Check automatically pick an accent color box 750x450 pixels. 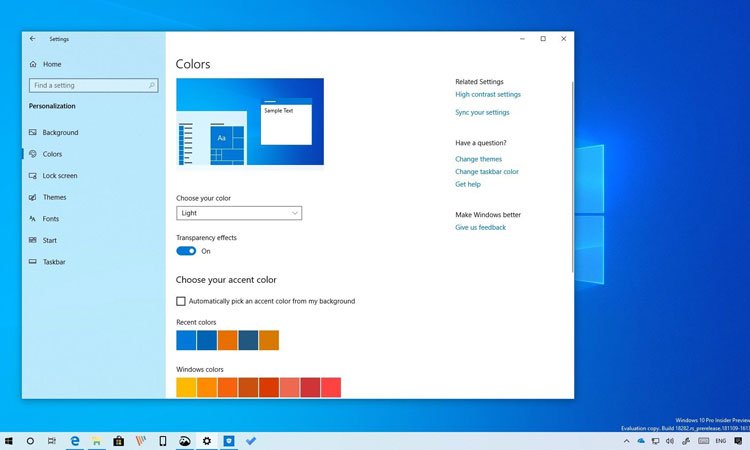181,301
